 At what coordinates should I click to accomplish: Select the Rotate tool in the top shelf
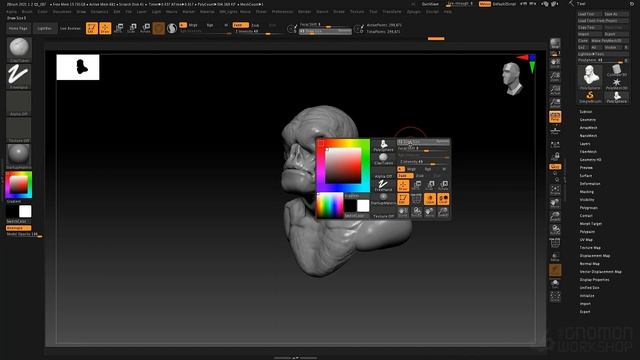(145, 28)
